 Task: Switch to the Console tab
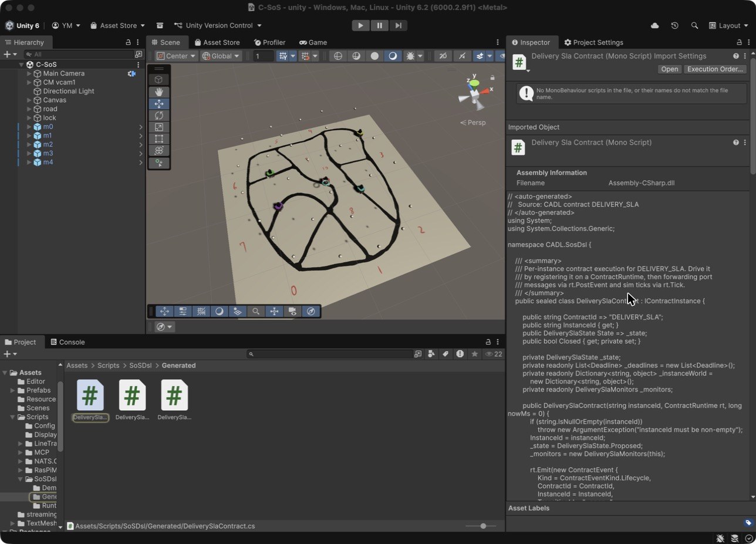(67, 342)
